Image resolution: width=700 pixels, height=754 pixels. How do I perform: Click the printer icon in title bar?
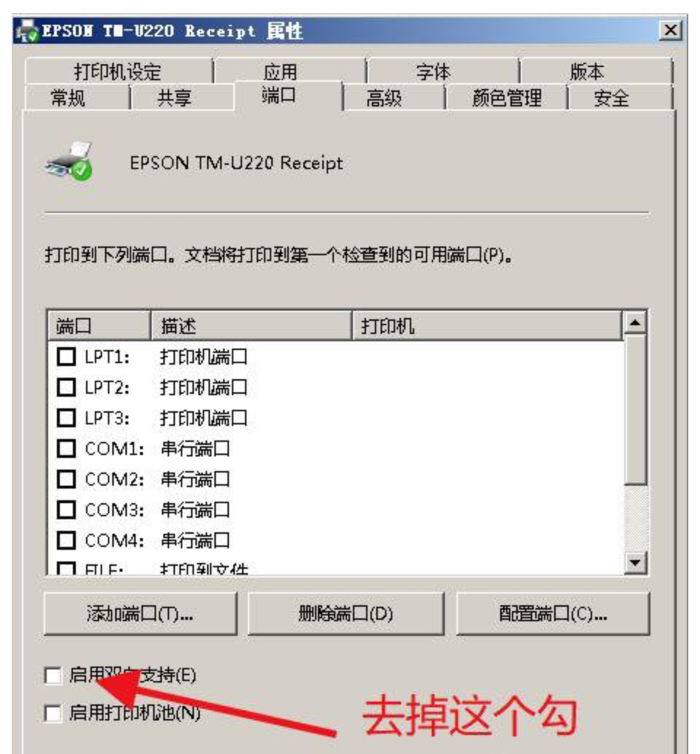27,31
